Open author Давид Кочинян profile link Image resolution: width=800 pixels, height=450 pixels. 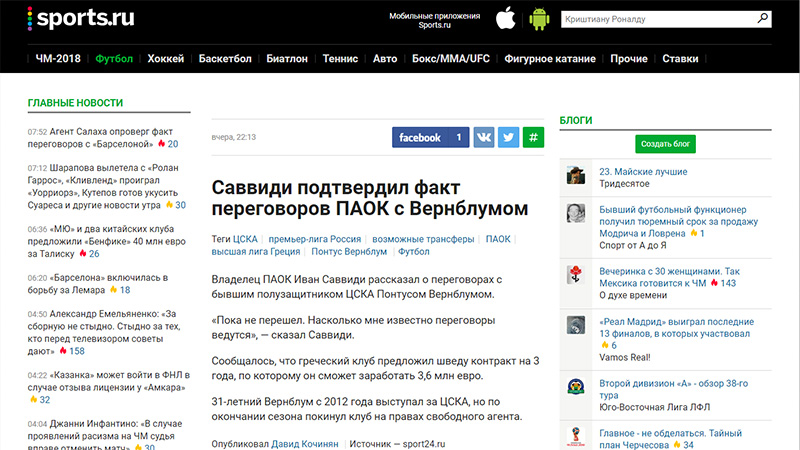[x=307, y=443]
